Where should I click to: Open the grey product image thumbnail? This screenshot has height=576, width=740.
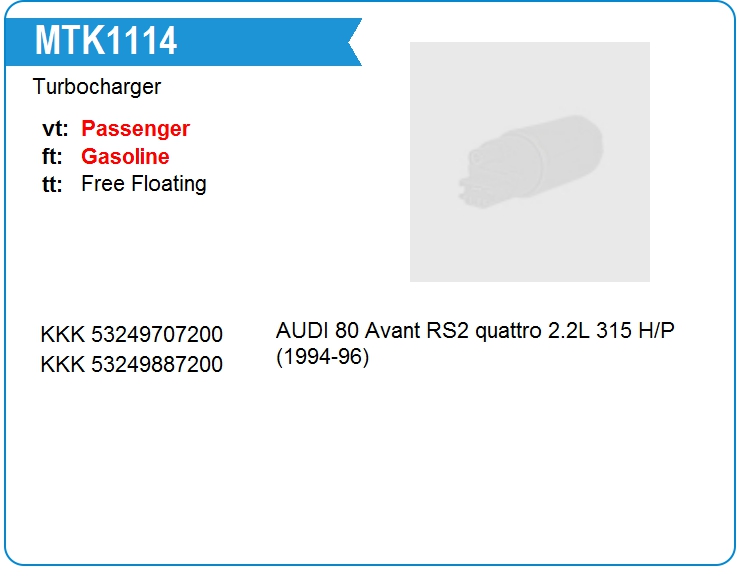(529, 161)
